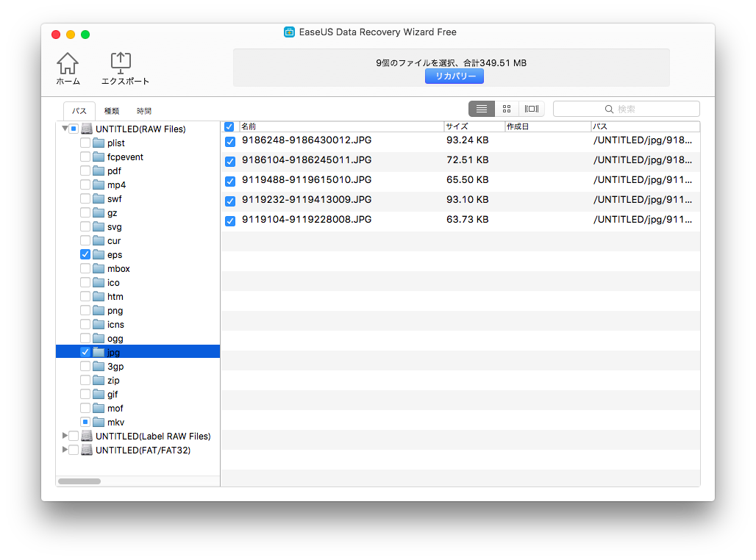Click the swf folder icon
This screenshot has height=560, width=756.
(x=99, y=199)
